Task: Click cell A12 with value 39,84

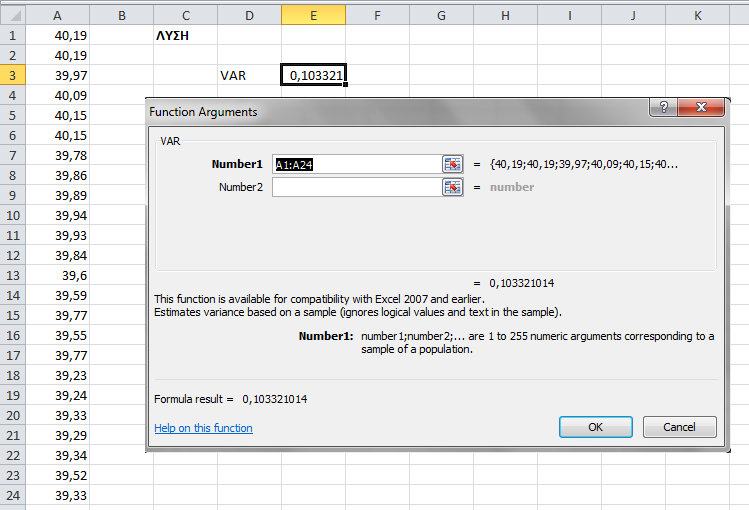Action: 57,255
